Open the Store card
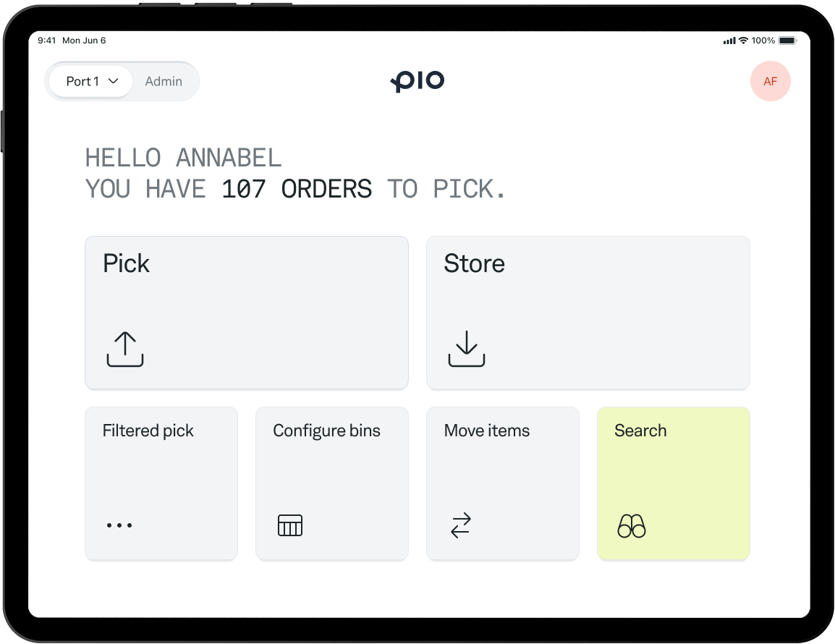Image resolution: width=835 pixels, height=644 pixels. click(588, 313)
